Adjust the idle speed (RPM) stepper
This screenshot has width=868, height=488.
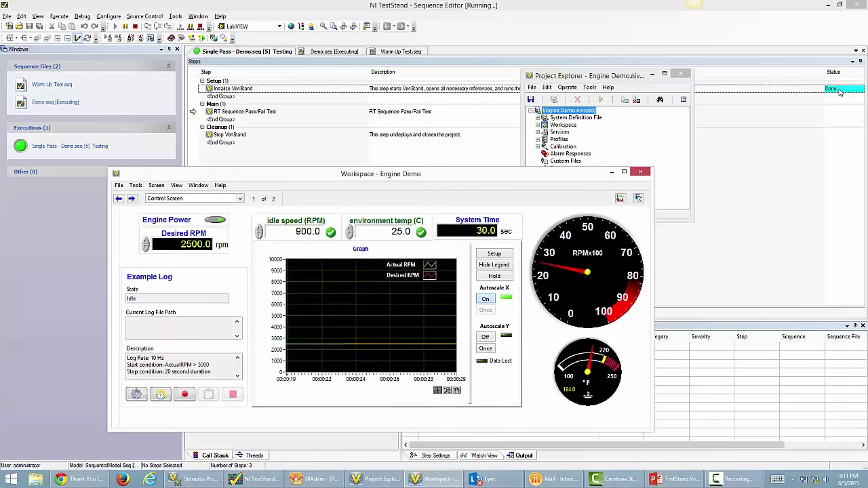pyautogui.click(x=259, y=232)
